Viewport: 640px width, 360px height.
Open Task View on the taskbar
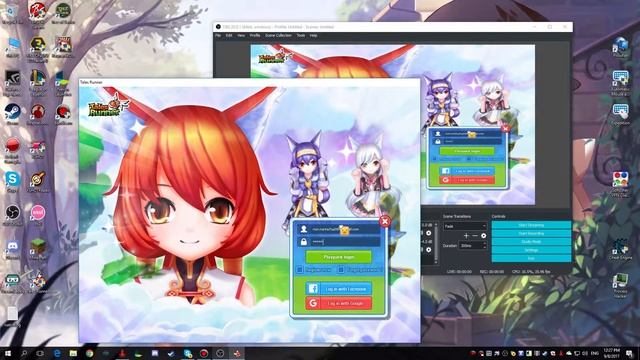[40, 353]
